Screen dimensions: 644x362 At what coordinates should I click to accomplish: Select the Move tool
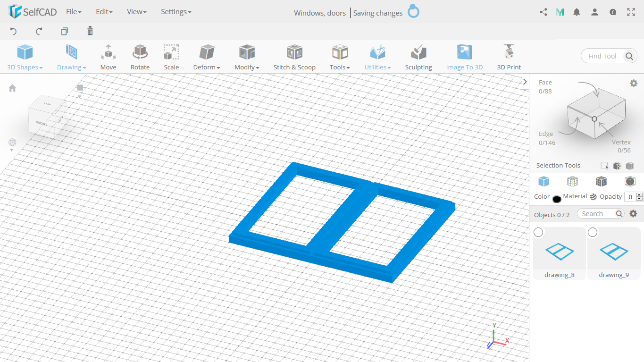(x=108, y=57)
